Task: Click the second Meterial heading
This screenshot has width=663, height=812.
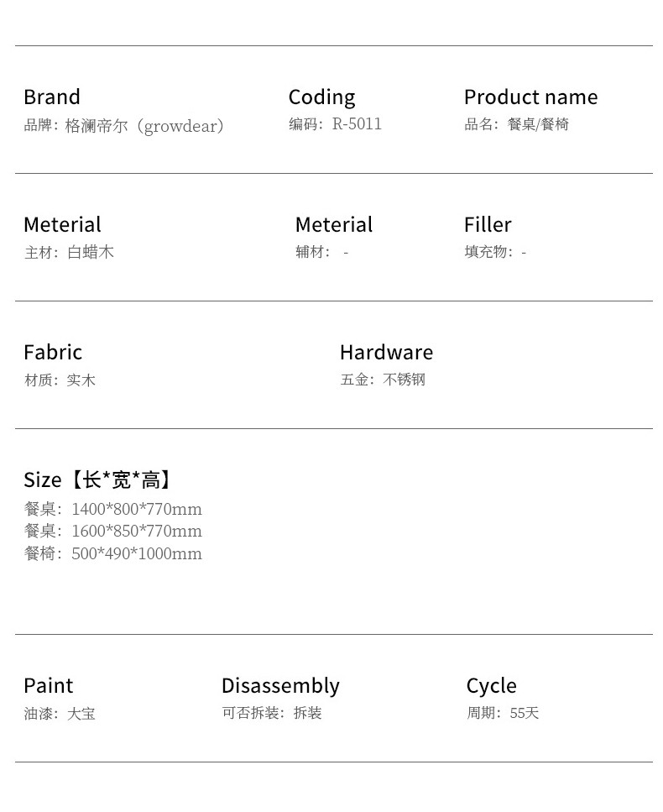Action: click(x=333, y=225)
